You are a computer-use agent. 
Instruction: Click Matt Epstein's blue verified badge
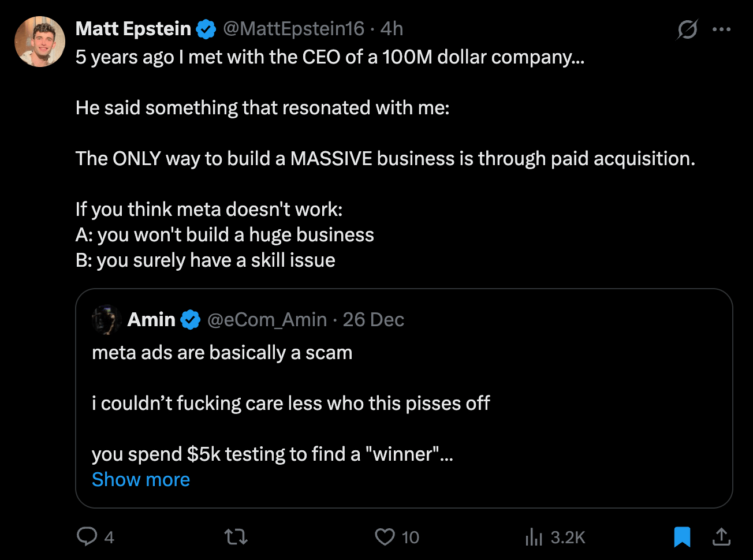pyautogui.click(x=206, y=29)
